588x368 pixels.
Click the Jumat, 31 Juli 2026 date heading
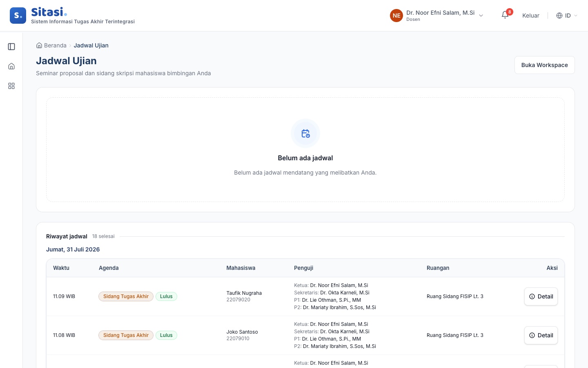[x=73, y=249]
